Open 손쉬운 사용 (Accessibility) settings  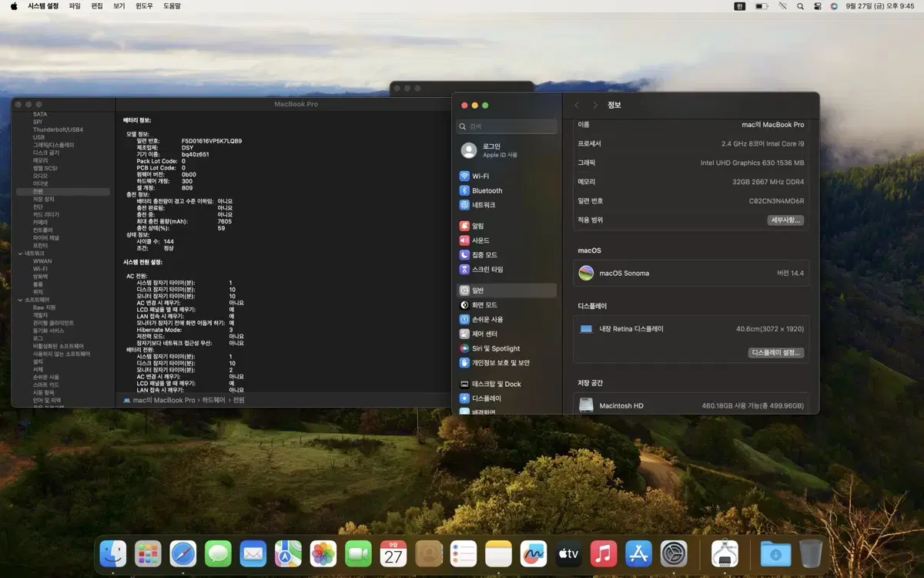[507, 320]
